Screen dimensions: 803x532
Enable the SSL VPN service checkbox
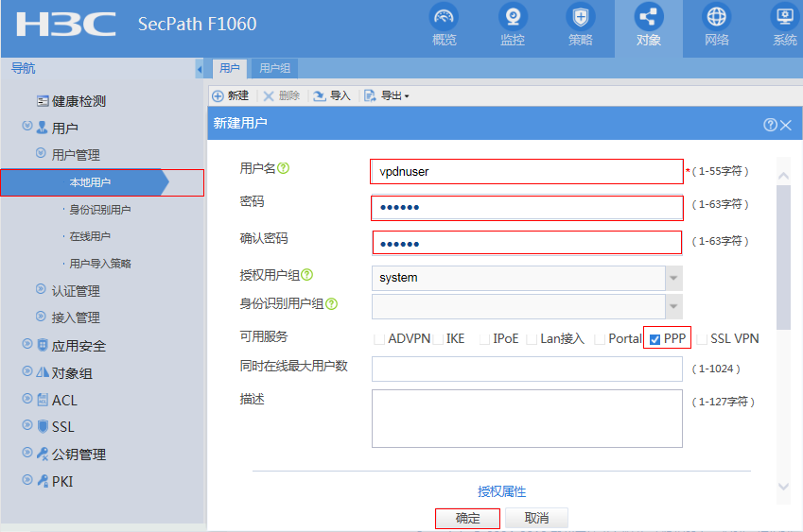point(702,339)
